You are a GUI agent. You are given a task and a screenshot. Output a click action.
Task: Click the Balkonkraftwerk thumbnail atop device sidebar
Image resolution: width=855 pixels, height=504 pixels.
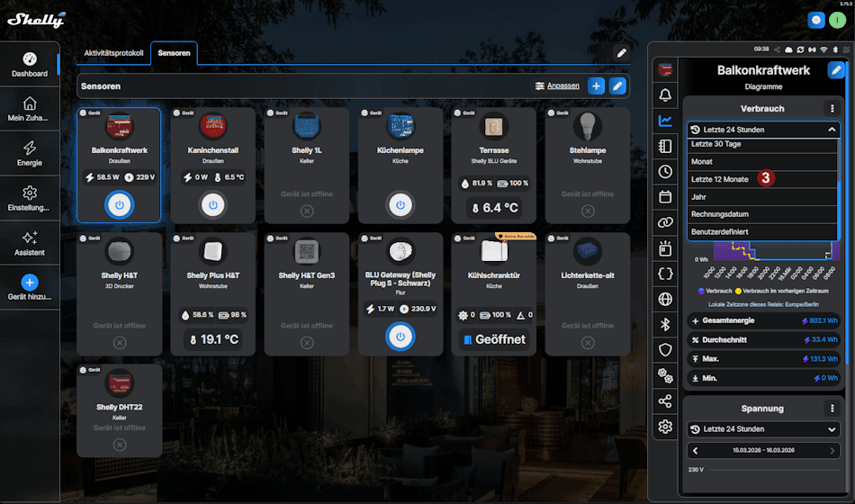665,70
